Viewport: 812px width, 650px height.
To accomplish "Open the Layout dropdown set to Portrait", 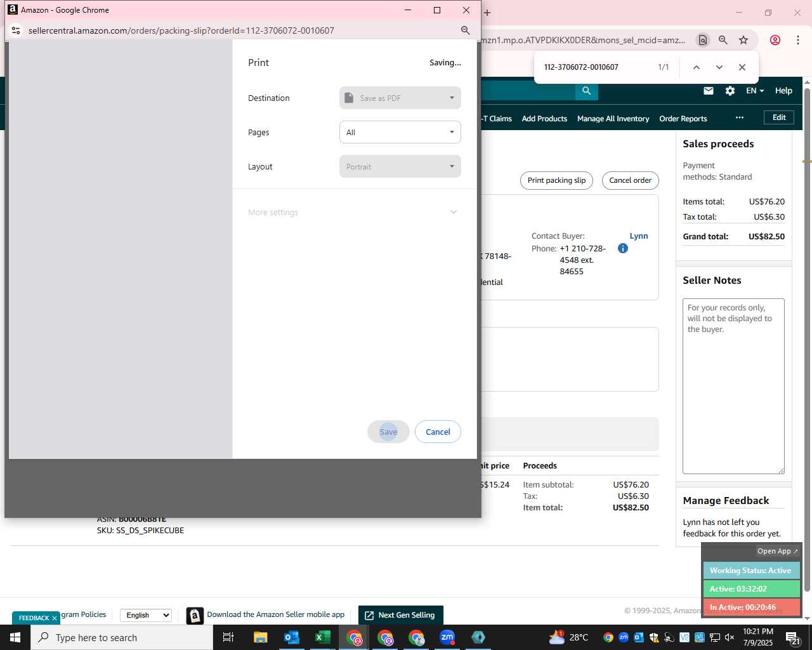I will click(400, 166).
